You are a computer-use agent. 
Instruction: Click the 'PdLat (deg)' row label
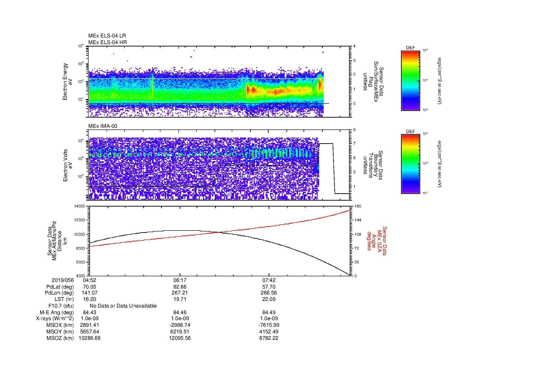[60, 287]
